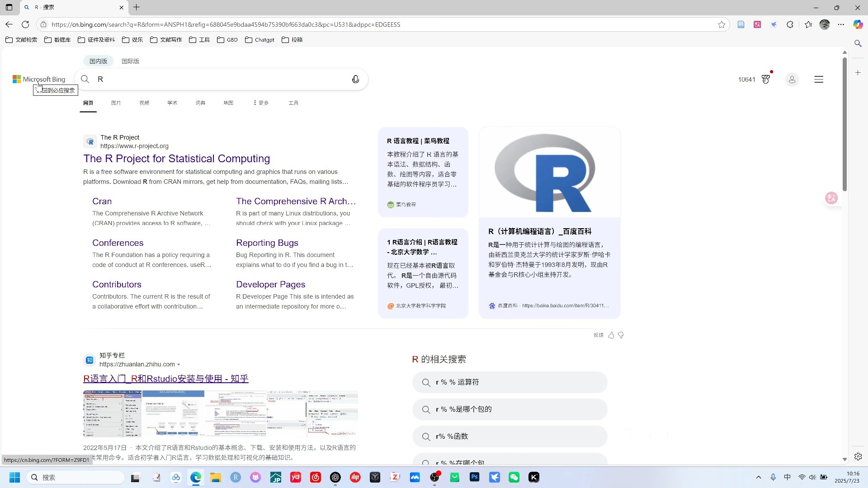Select the 图片 search tab
Screen dimensions: 868x488
[x=116, y=103]
